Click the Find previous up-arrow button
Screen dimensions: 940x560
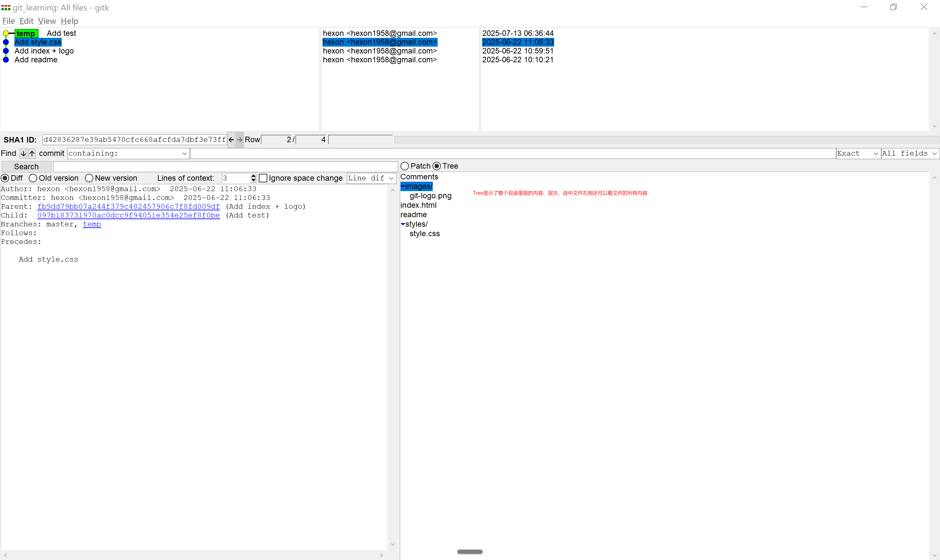32,153
